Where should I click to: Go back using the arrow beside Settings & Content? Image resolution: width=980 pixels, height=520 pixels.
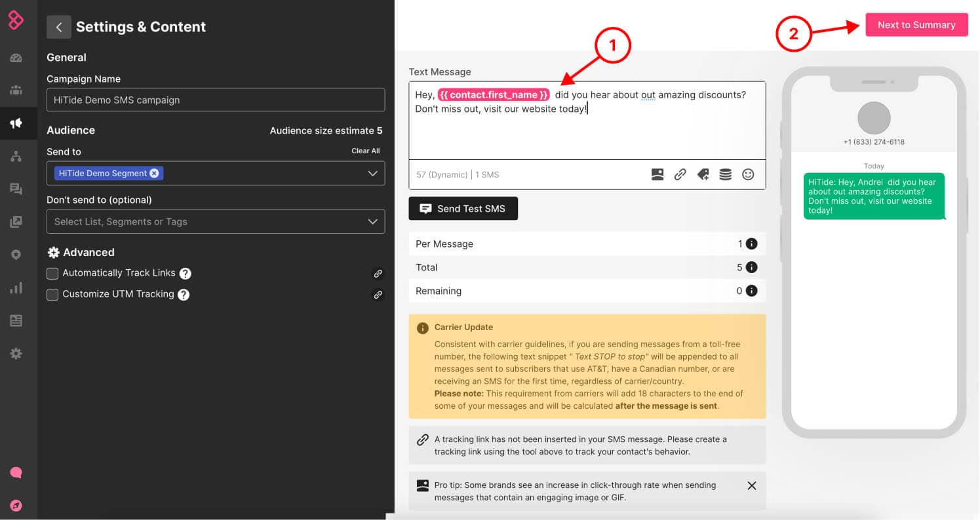(59, 27)
